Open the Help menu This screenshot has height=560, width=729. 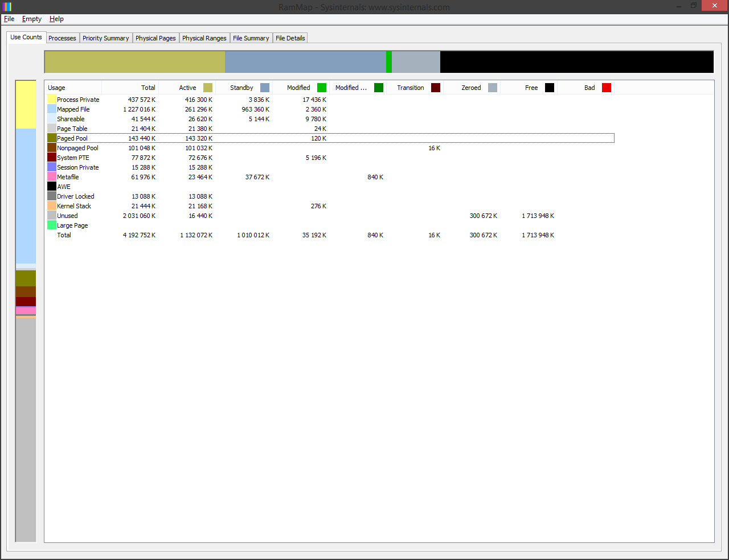click(x=56, y=19)
